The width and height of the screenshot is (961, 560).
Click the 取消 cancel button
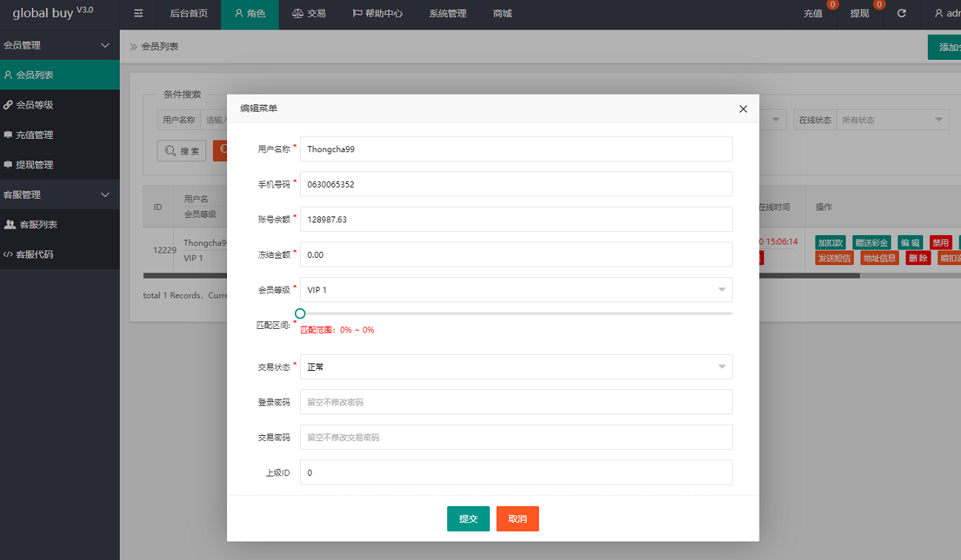tap(517, 519)
